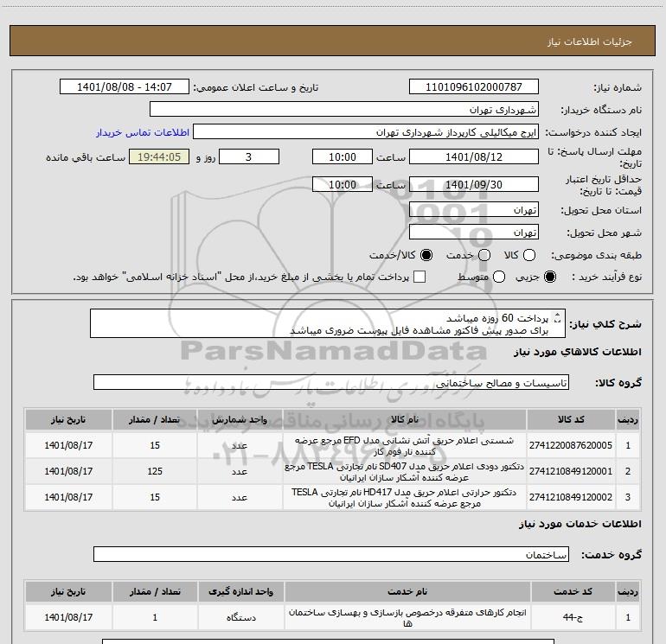The width and height of the screenshot is (666, 644).
Task: Click the goods table تاریخ نیاز header
Action: (68, 419)
